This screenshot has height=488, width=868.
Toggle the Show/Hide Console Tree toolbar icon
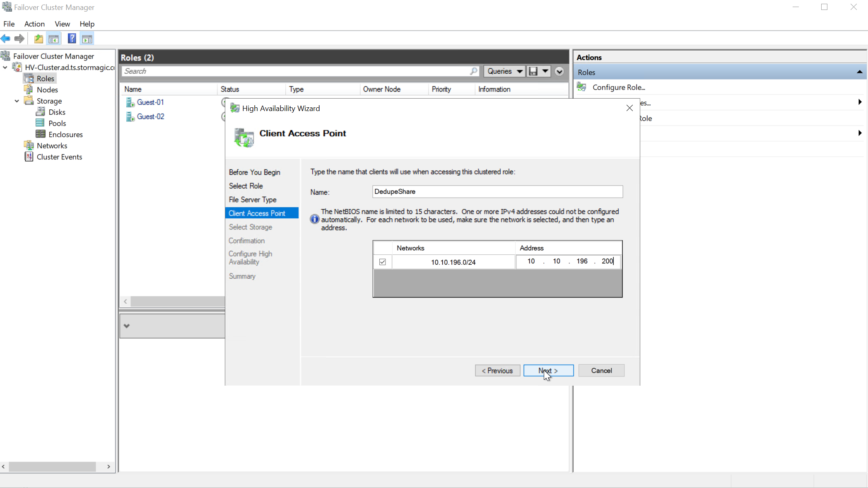click(x=53, y=39)
